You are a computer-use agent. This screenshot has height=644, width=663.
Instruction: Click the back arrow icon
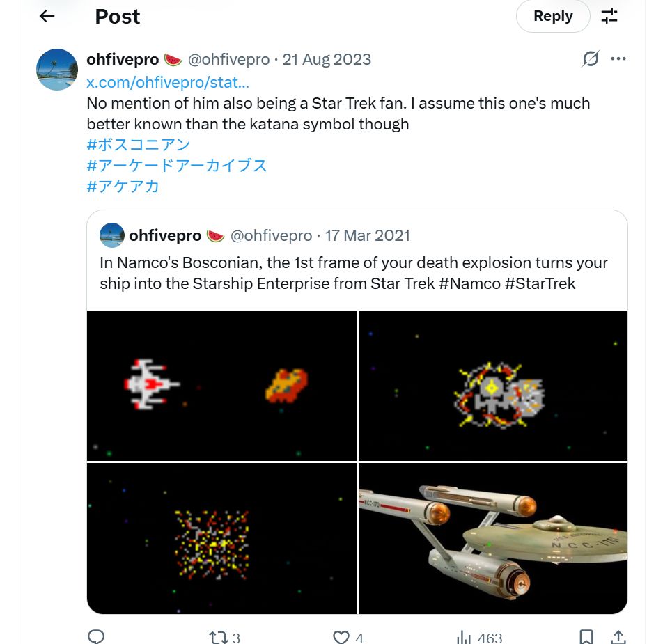(47, 16)
